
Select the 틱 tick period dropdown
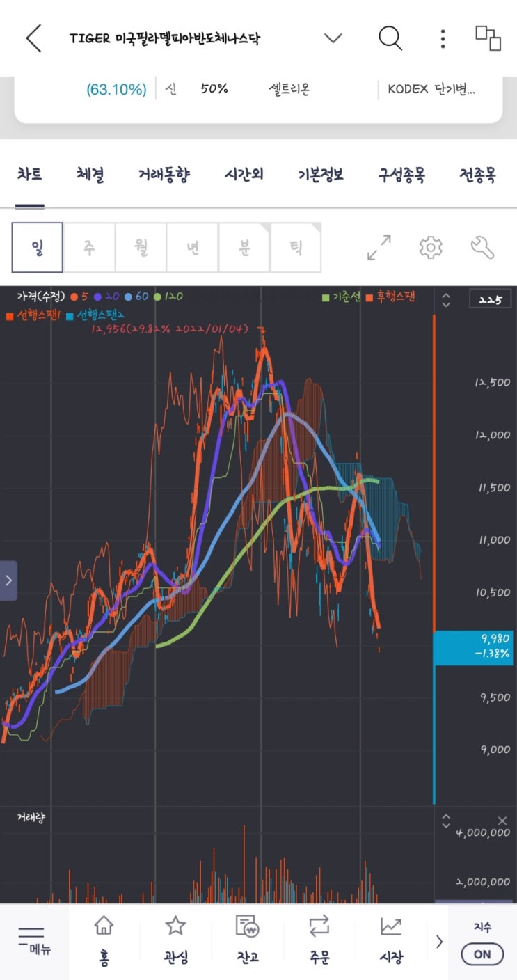click(296, 248)
